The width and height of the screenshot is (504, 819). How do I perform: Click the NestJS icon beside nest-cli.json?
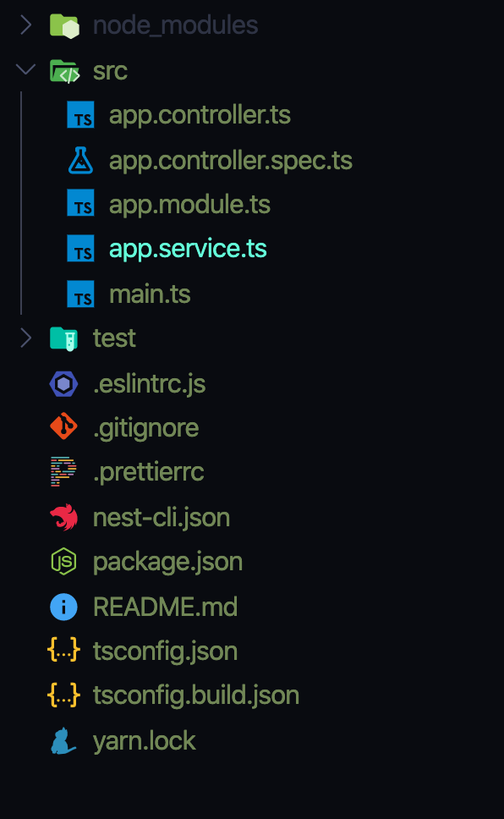tap(63, 517)
